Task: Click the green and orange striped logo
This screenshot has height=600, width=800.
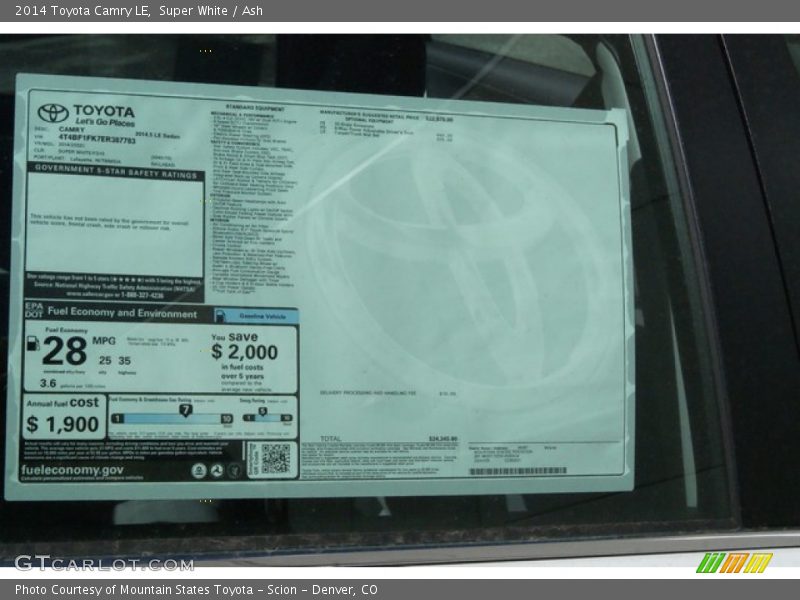Action: point(734,562)
